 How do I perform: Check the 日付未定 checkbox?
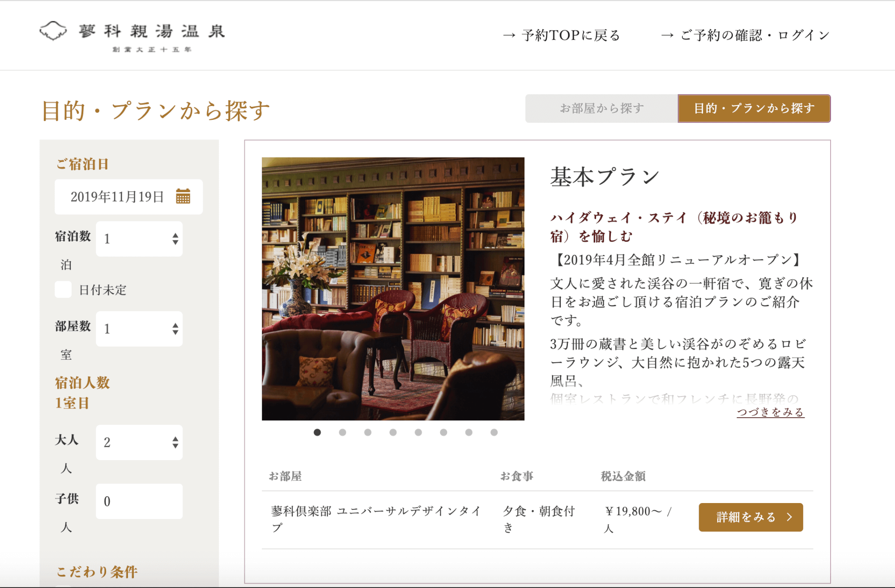tap(63, 290)
